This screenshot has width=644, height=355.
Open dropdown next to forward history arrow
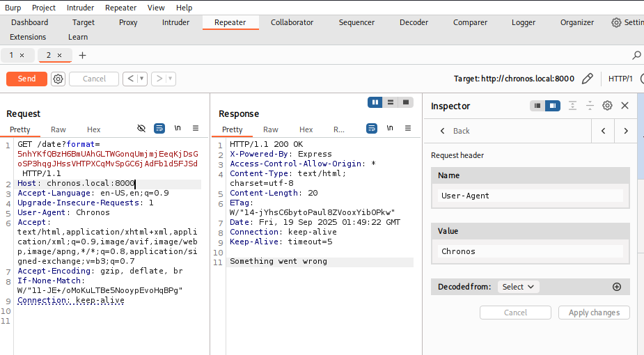coord(171,79)
